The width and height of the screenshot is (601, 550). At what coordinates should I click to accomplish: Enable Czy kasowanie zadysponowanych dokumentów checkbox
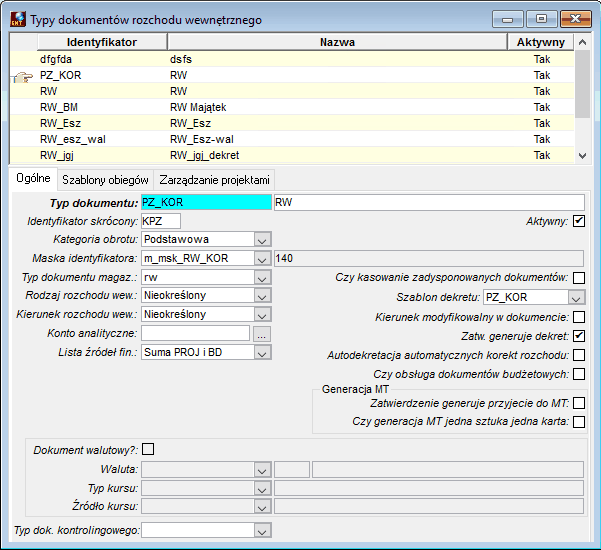579,277
